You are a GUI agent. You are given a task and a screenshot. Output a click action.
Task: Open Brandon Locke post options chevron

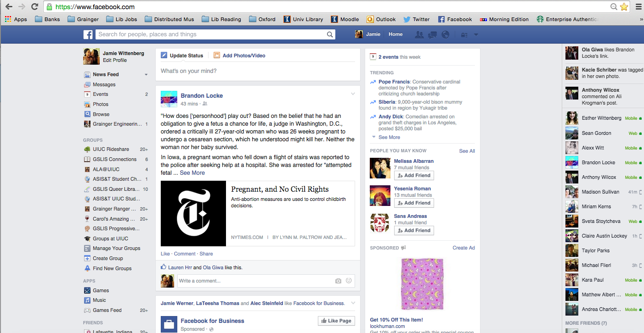click(x=353, y=94)
